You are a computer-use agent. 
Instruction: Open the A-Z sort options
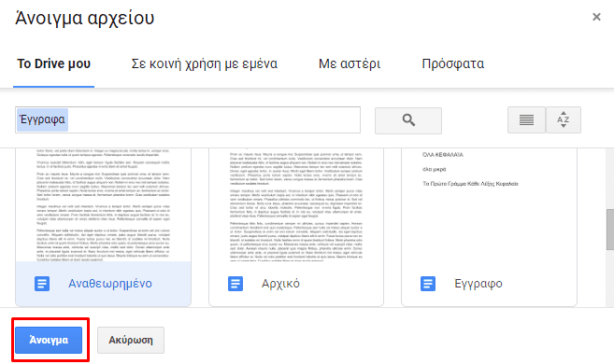point(564,120)
